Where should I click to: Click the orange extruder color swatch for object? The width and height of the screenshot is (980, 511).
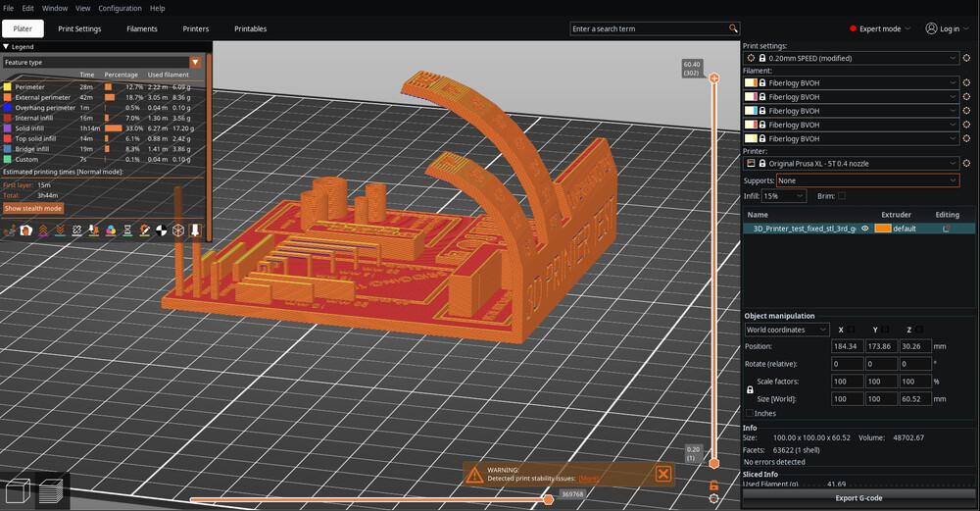[883, 229]
